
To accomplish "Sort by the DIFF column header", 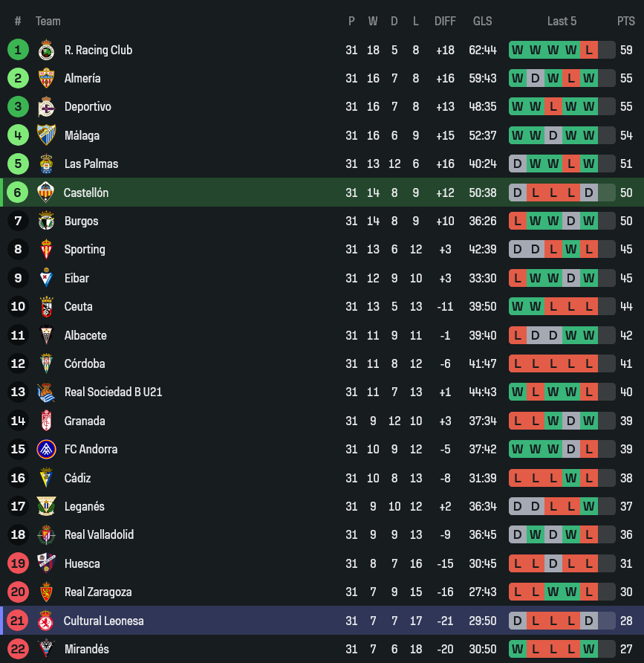I will coord(445,21).
